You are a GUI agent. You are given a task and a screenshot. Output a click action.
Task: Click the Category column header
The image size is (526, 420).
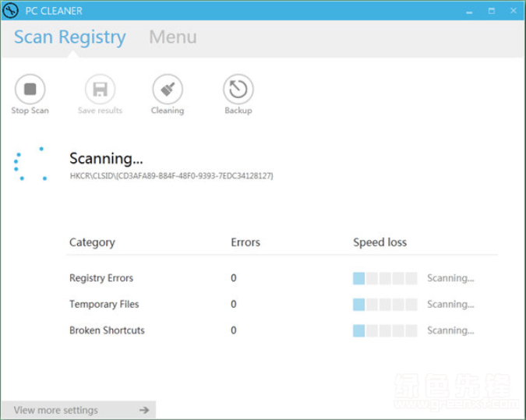(92, 242)
